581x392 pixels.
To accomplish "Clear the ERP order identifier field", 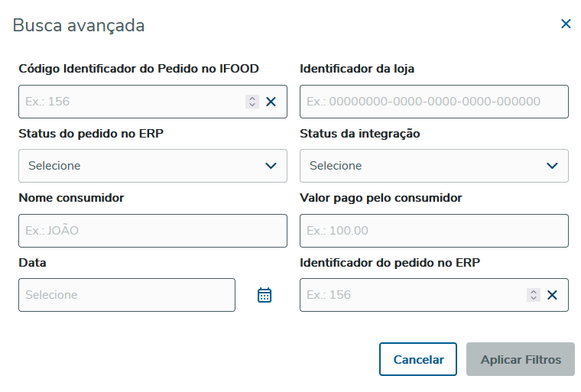I will (x=552, y=295).
